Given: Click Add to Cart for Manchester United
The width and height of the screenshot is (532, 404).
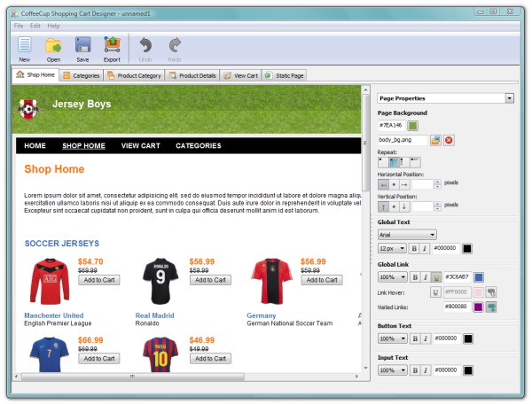Looking at the screenshot, I should (99, 280).
